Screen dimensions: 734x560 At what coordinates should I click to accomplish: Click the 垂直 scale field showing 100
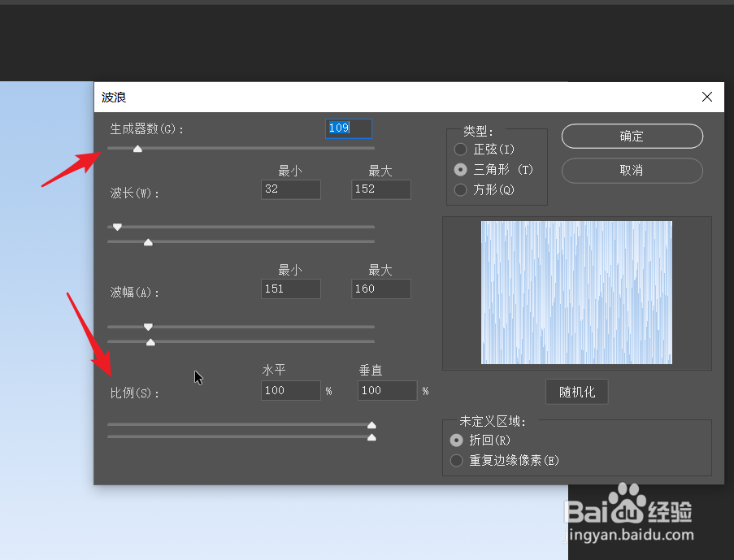(387, 390)
